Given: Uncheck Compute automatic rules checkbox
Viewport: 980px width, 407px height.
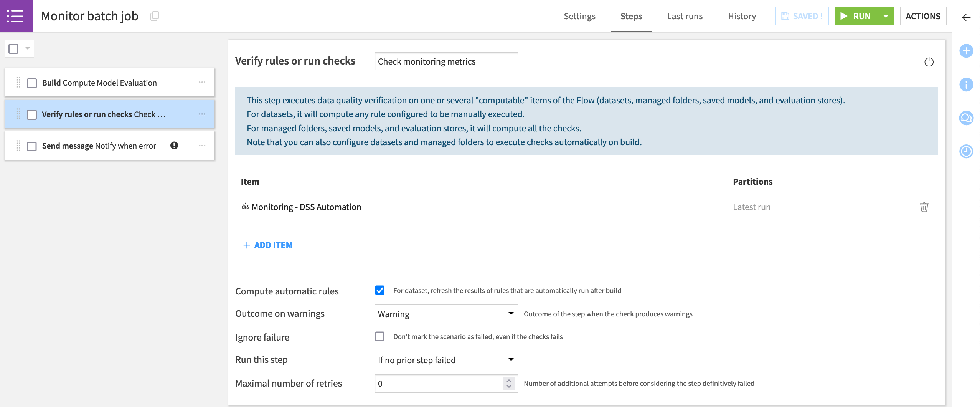Looking at the screenshot, I should tap(379, 291).
